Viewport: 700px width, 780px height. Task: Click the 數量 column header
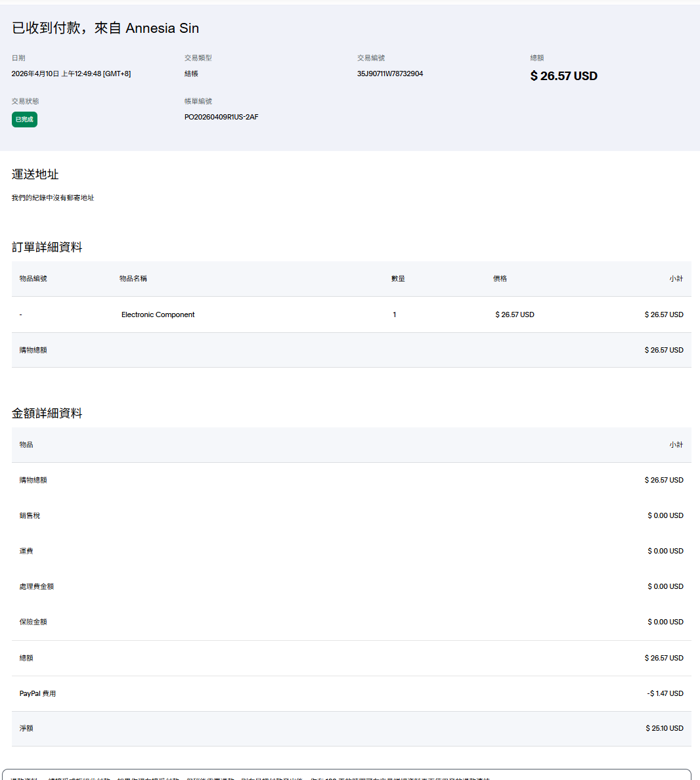pos(398,278)
